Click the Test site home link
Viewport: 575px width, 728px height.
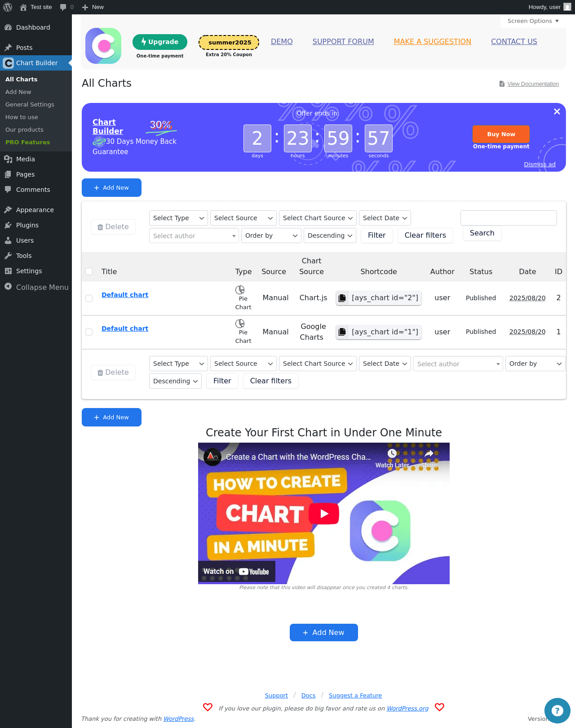[x=36, y=7]
